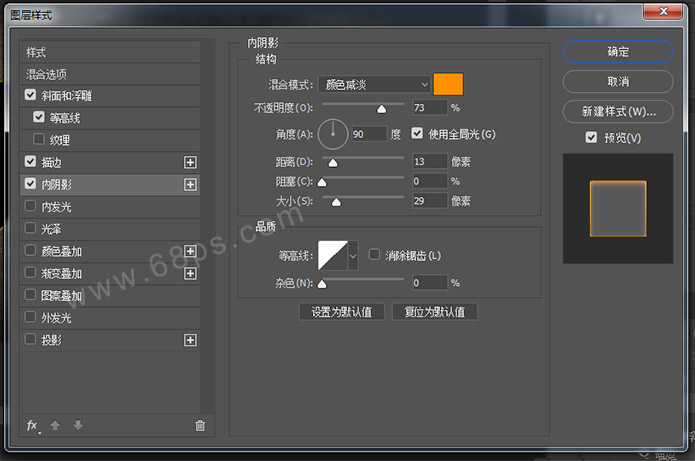This screenshot has height=461, width=695.
Task: Click the contour curve thumbnail
Action: [x=333, y=255]
